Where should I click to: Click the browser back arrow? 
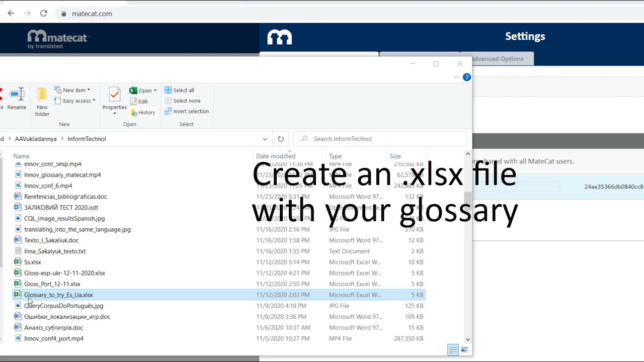point(11,14)
